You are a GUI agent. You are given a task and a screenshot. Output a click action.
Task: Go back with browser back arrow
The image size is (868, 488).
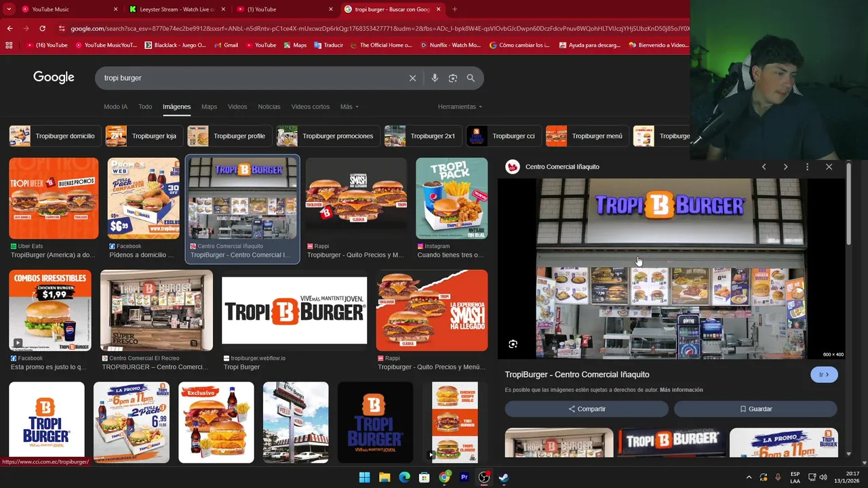(x=9, y=28)
